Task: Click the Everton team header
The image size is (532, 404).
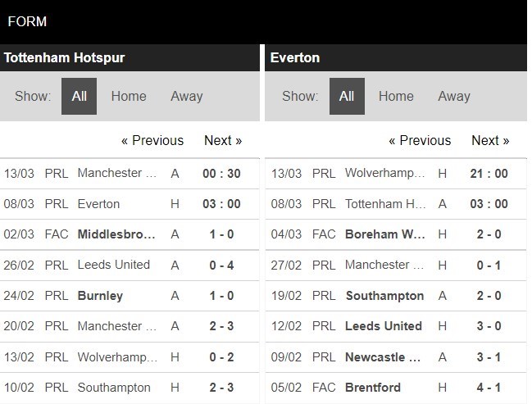Action: pos(295,57)
